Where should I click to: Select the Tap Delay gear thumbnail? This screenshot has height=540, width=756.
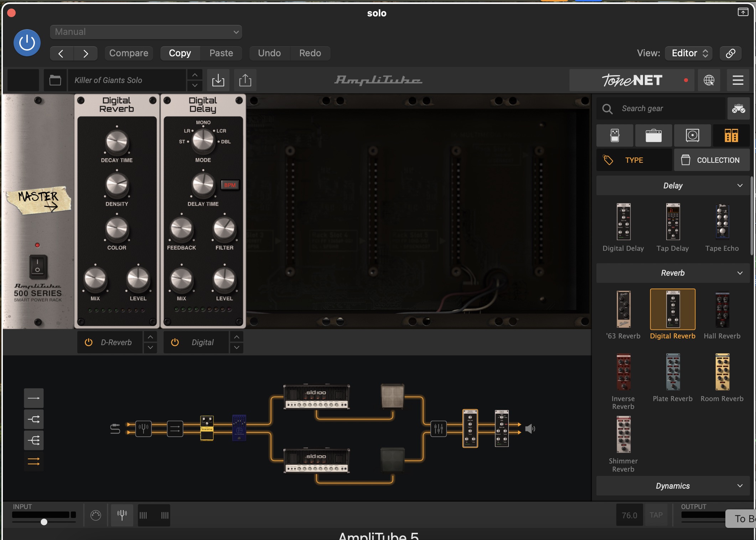(x=673, y=222)
